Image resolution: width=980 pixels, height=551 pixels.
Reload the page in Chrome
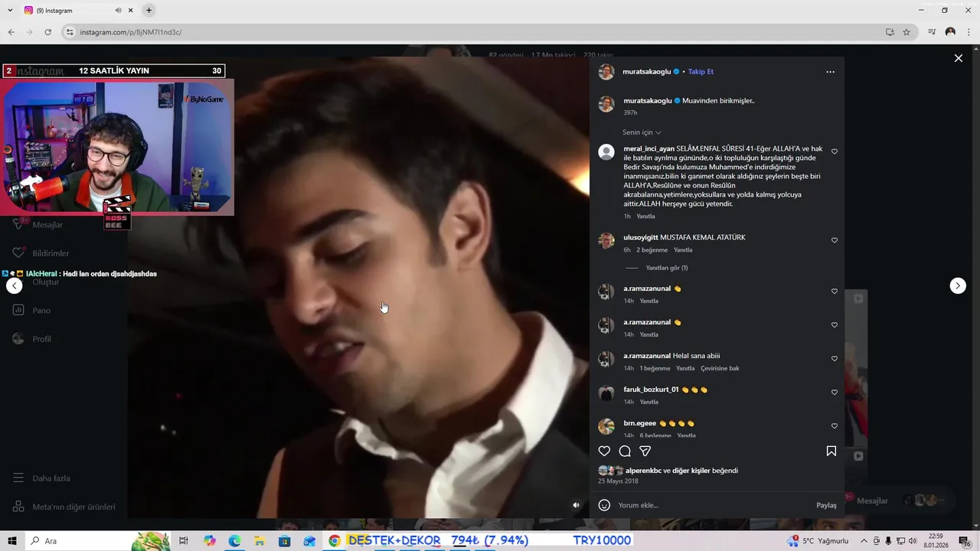pyautogui.click(x=47, y=32)
